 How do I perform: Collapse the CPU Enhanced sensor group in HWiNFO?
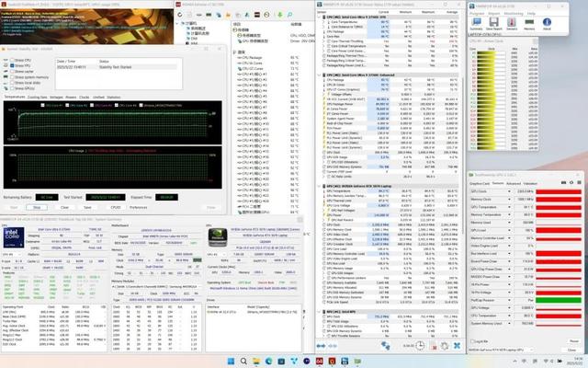click(x=320, y=75)
